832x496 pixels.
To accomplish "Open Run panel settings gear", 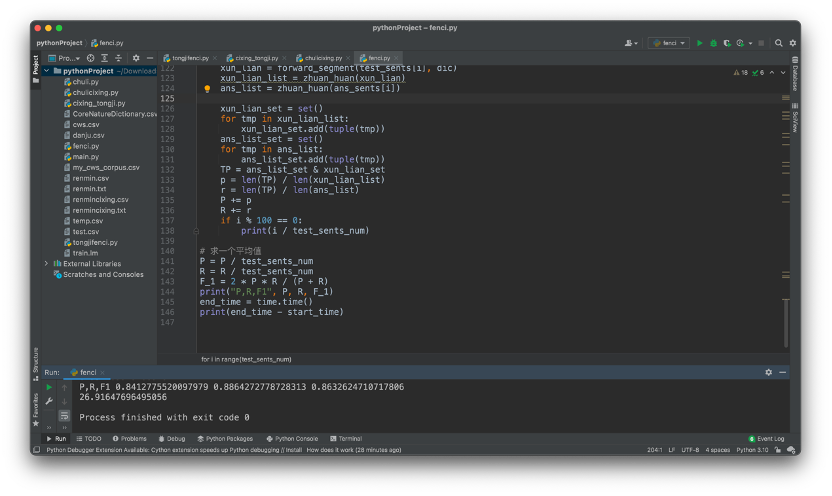I will tap(768, 372).
